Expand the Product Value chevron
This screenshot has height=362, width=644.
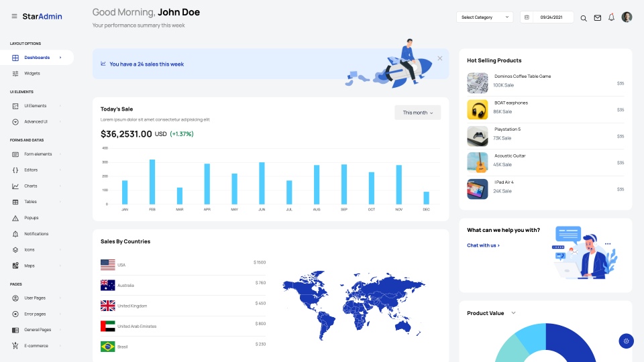pos(513,313)
